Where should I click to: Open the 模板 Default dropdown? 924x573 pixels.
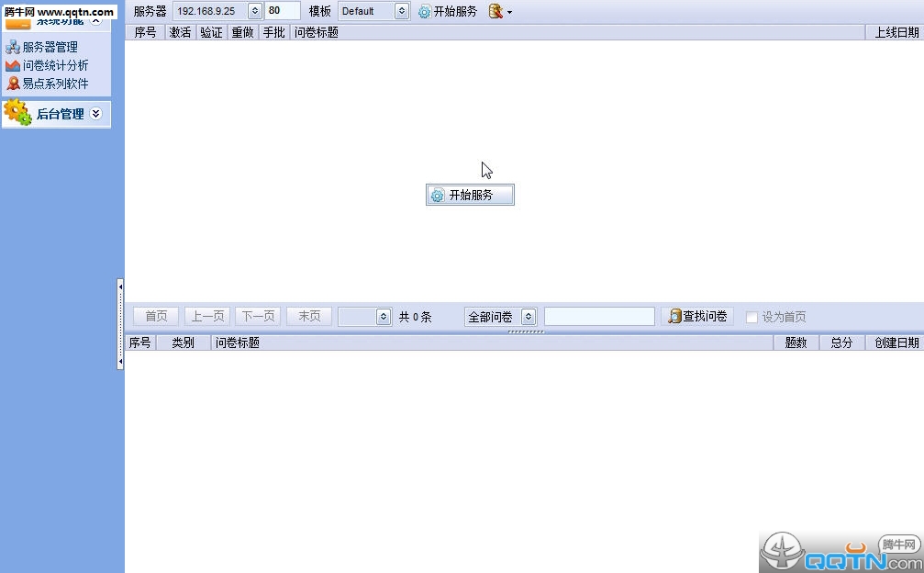(x=401, y=11)
